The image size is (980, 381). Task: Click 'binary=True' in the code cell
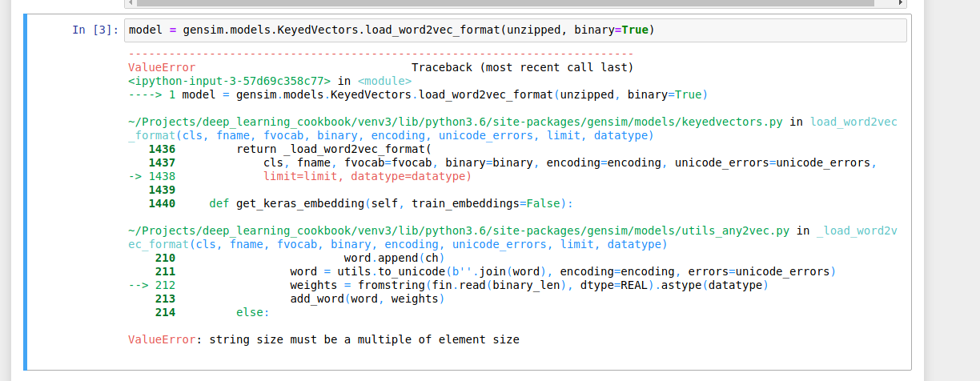pyautogui.click(x=611, y=30)
